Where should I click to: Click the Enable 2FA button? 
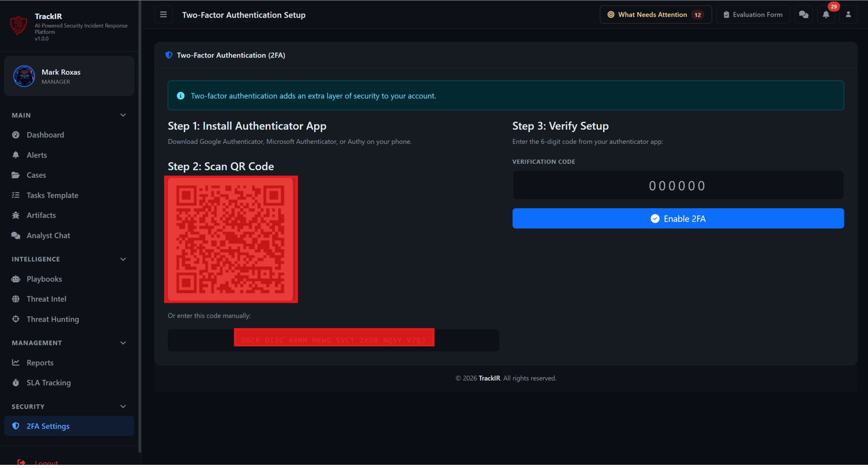pos(678,218)
